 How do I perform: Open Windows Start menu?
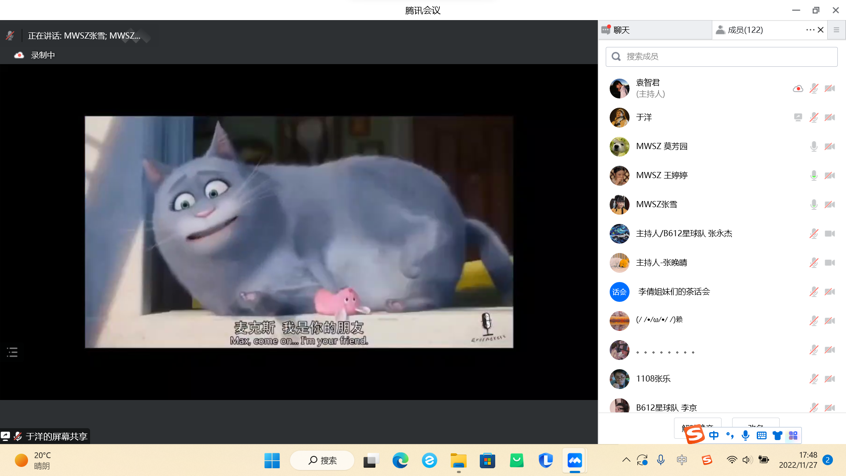(x=272, y=460)
